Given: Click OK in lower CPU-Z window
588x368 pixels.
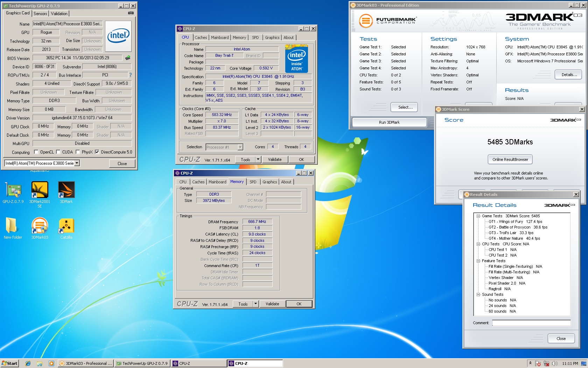Looking at the screenshot, I should (x=299, y=304).
